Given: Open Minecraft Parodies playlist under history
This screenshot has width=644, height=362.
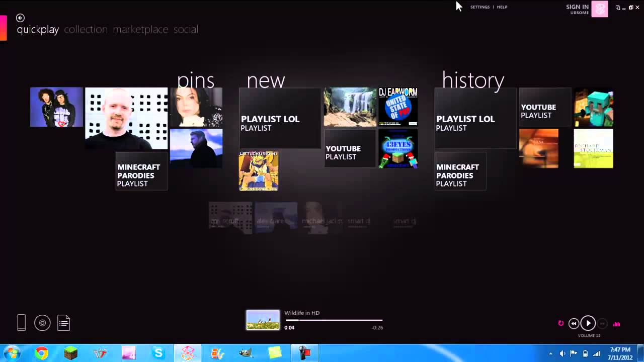Looking at the screenshot, I should [x=460, y=171].
